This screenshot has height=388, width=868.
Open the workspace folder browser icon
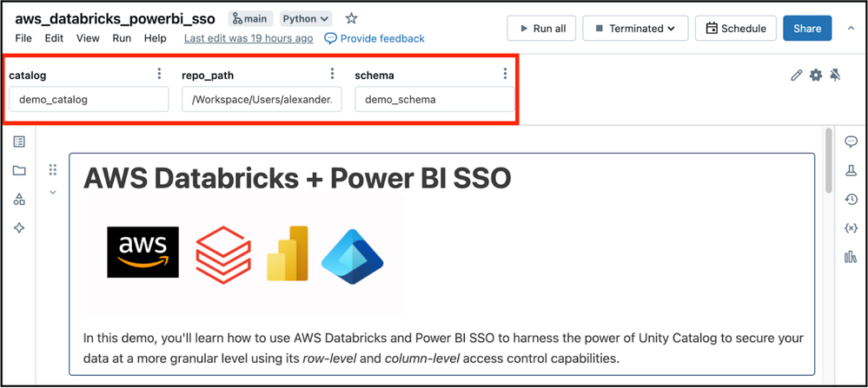pos(19,171)
